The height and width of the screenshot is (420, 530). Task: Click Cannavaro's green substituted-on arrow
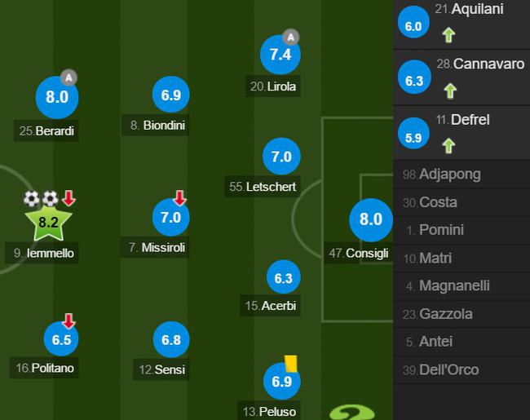coord(450,91)
